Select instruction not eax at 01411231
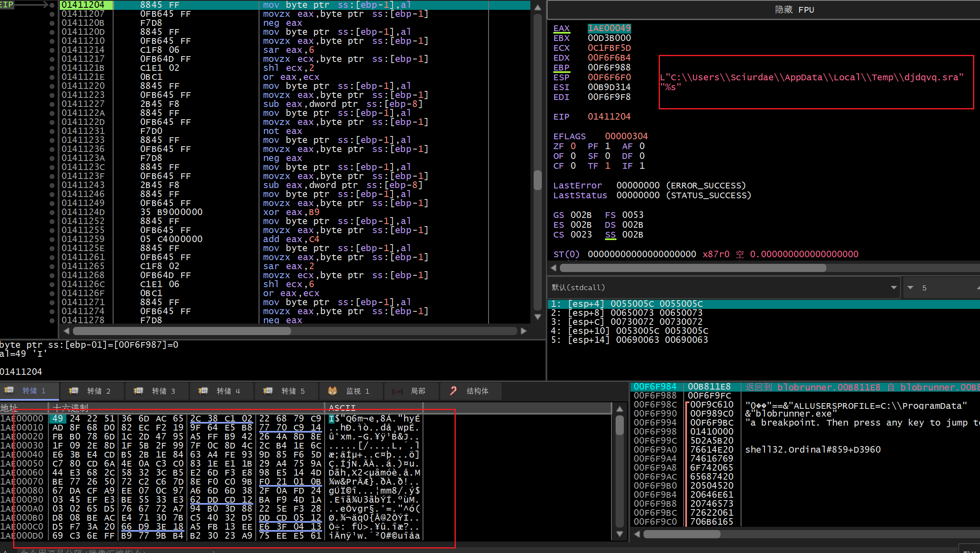980x553 pixels. [282, 131]
